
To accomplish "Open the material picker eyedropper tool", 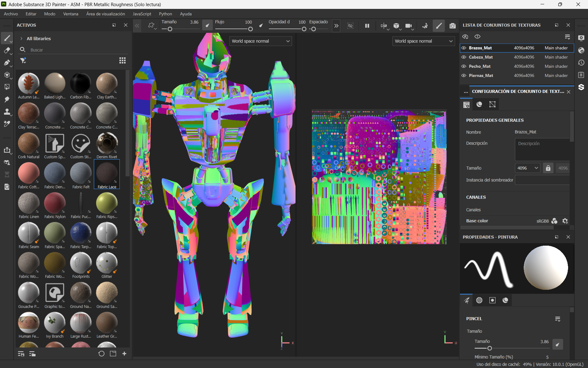I will tap(7, 124).
